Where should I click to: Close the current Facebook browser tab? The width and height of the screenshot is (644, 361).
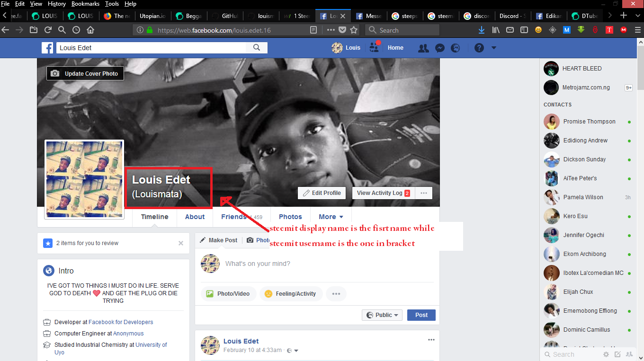[x=343, y=16]
